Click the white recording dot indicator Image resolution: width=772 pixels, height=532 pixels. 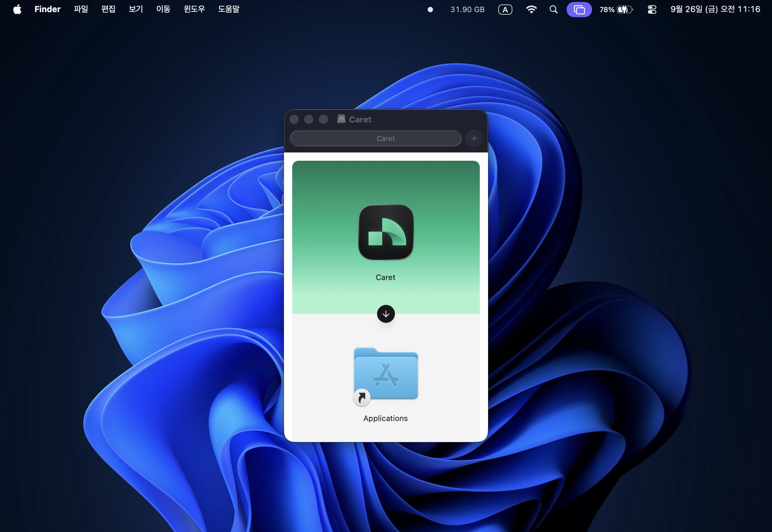(430, 9)
